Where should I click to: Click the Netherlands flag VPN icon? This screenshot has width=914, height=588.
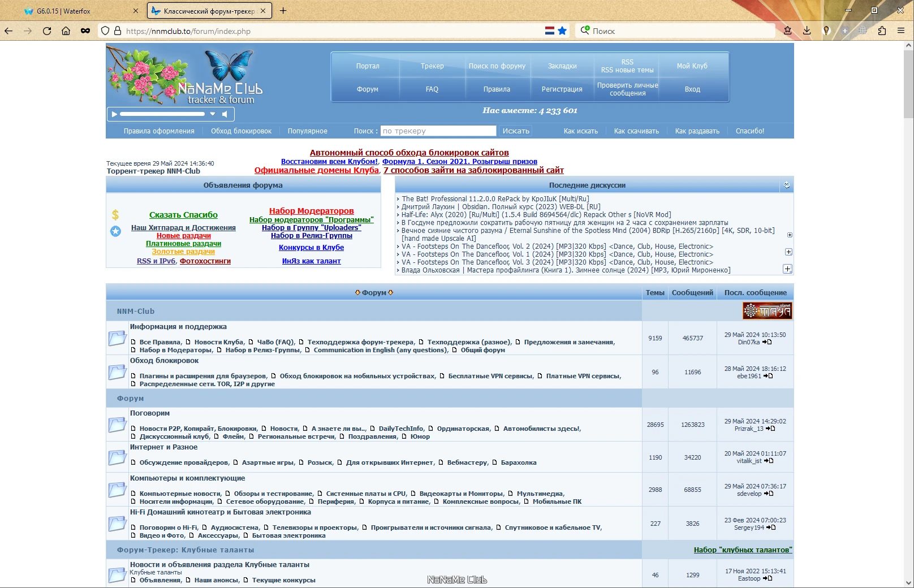[549, 31]
